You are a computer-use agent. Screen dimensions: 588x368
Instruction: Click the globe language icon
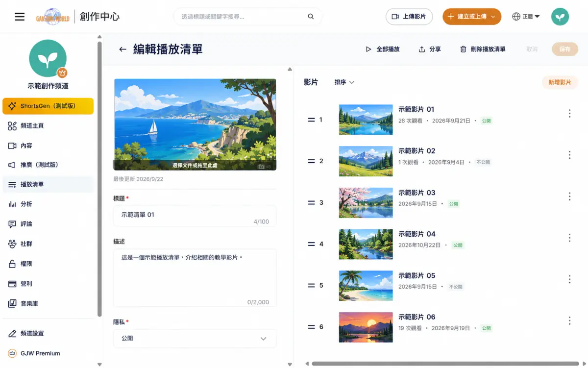pos(516,17)
